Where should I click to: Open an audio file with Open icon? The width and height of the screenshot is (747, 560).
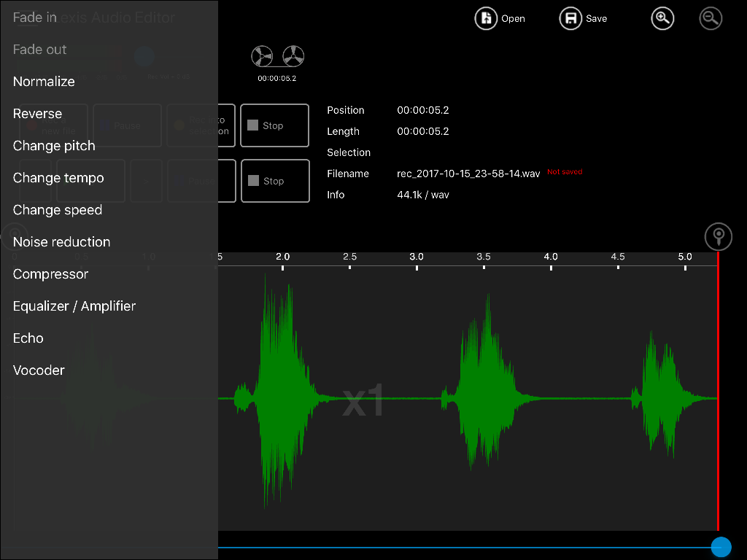(486, 18)
